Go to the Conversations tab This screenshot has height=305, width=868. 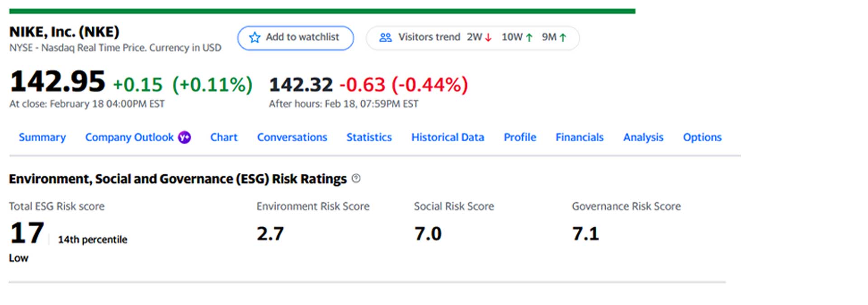click(x=292, y=137)
